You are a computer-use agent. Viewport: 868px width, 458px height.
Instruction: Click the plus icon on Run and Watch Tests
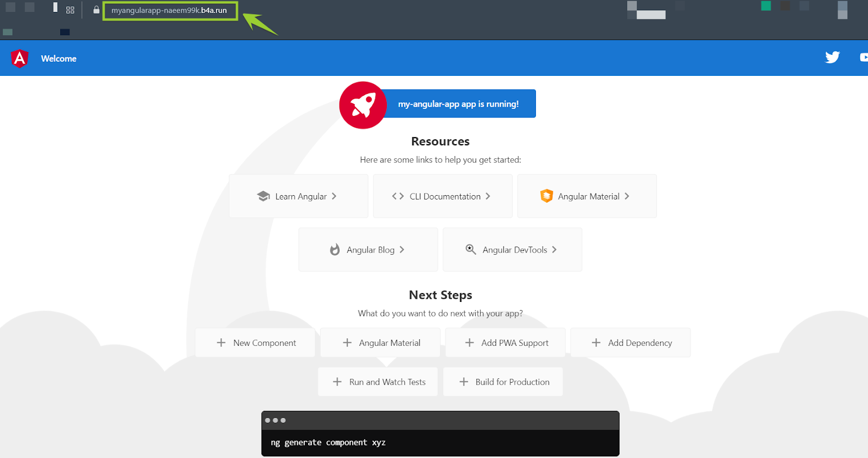pyautogui.click(x=337, y=382)
